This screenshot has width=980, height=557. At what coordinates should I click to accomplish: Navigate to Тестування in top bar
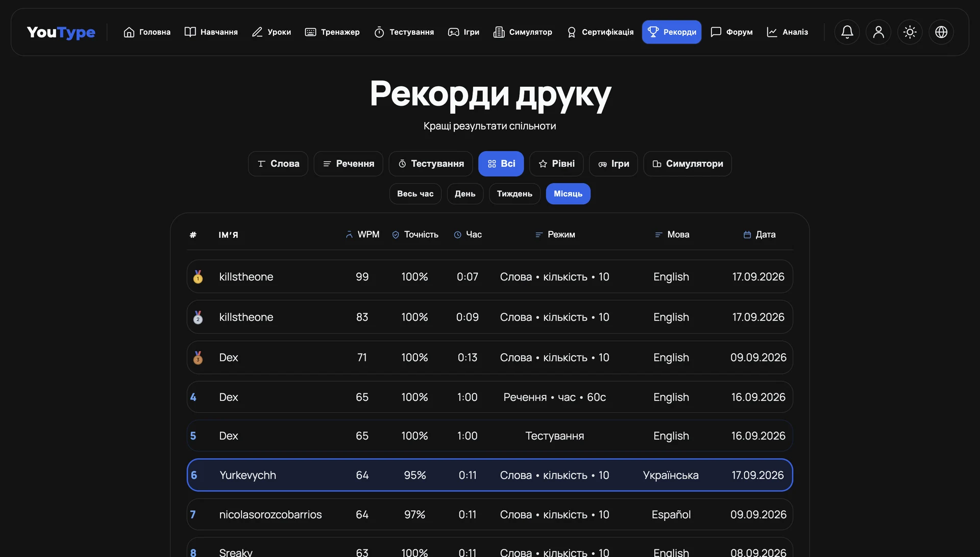click(x=404, y=32)
